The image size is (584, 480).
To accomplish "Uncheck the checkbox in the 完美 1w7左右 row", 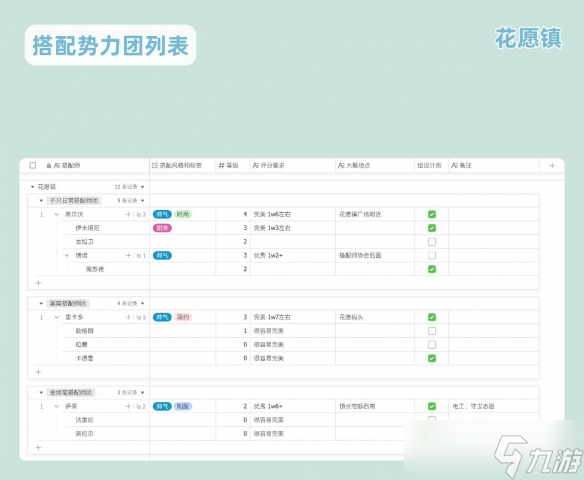I will [432, 317].
